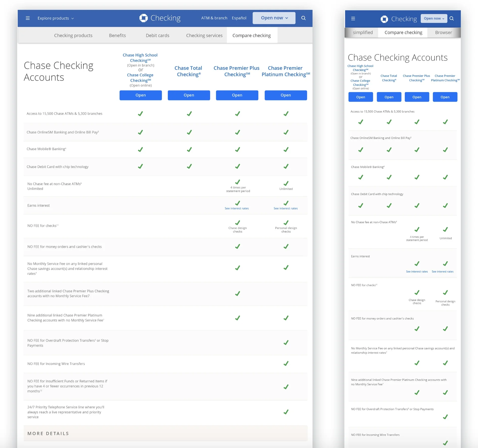The height and width of the screenshot is (448, 478).
Task: Click 'Personal design checks' text, desktop
Action: pyautogui.click(x=286, y=230)
